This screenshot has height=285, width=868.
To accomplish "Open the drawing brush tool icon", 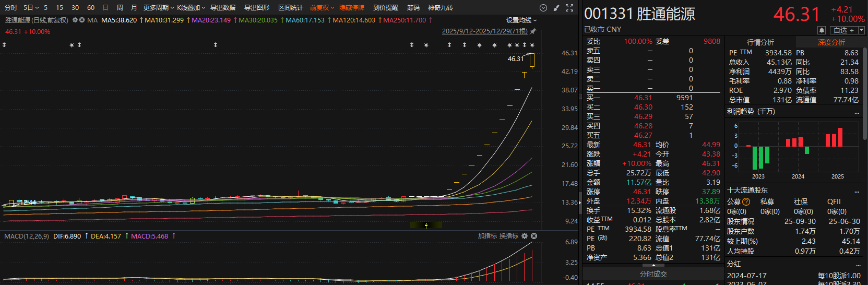I will point(556,8).
